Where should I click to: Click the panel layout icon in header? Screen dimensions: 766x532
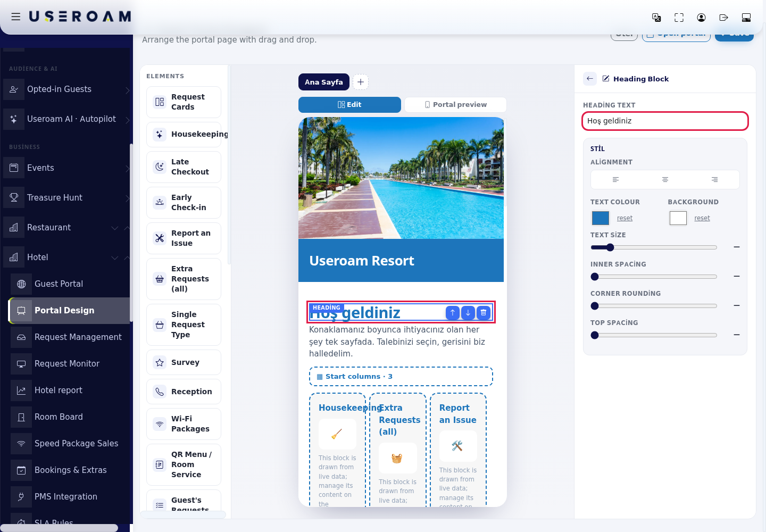pos(746,18)
